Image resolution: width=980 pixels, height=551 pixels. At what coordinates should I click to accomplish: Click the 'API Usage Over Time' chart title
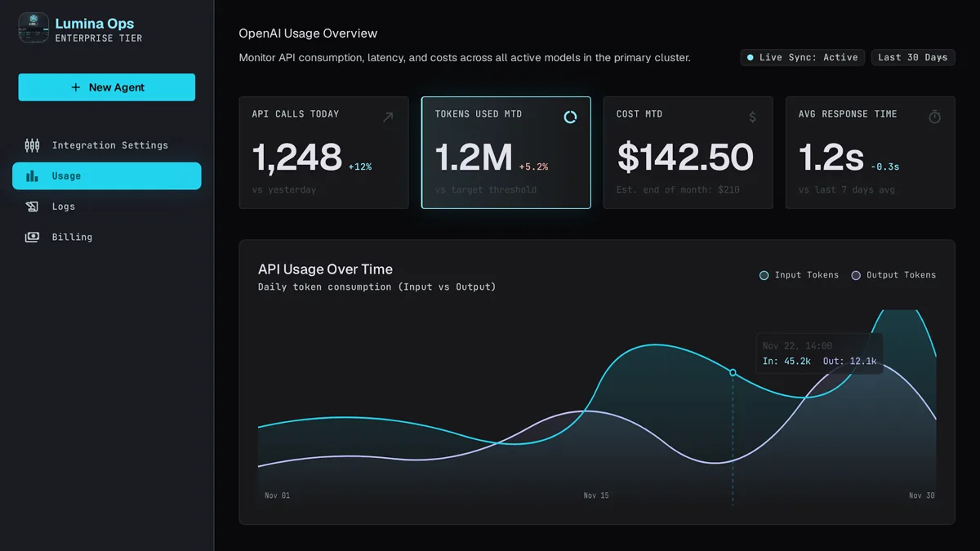[x=325, y=269]
